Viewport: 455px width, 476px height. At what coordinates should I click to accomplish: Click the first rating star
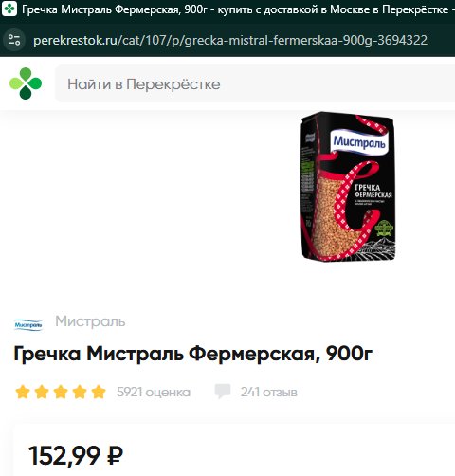click(23, 392)
